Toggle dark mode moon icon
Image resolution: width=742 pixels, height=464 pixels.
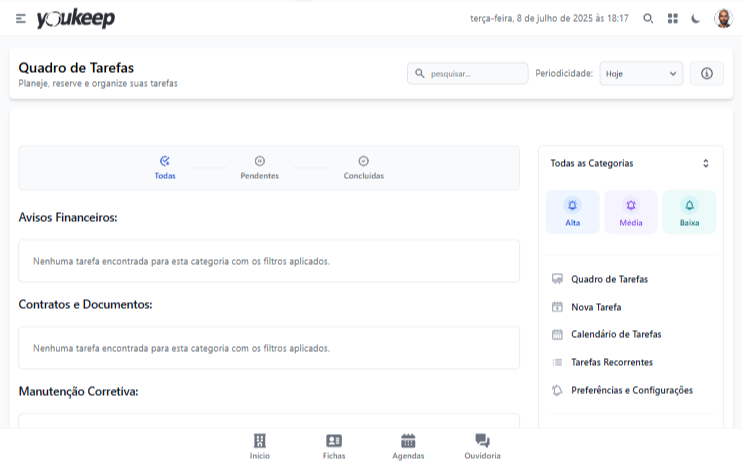[696, 19]
